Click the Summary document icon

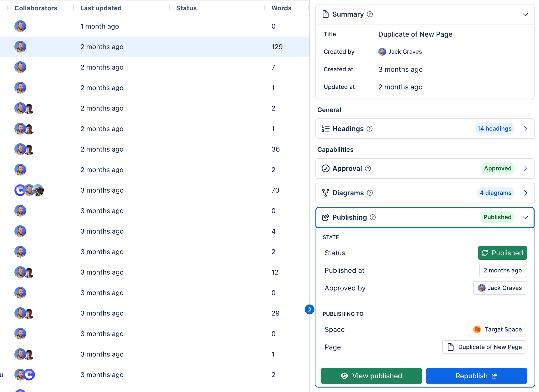pyautogui.click(x=326, y=14)
